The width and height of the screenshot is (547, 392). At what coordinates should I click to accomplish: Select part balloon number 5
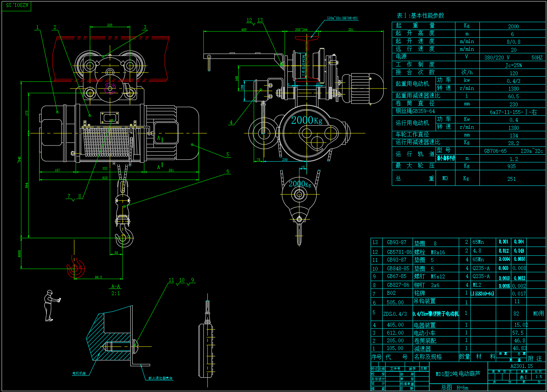coord(228,155)
